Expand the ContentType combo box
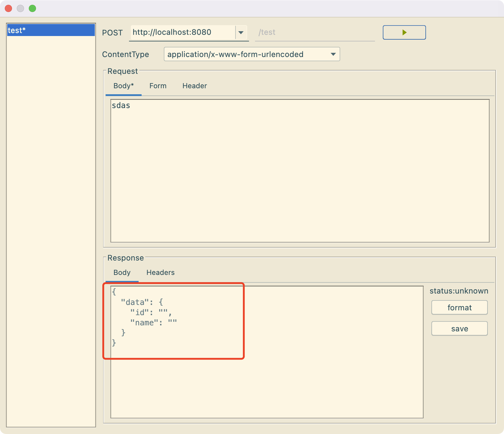 point(252,54)
